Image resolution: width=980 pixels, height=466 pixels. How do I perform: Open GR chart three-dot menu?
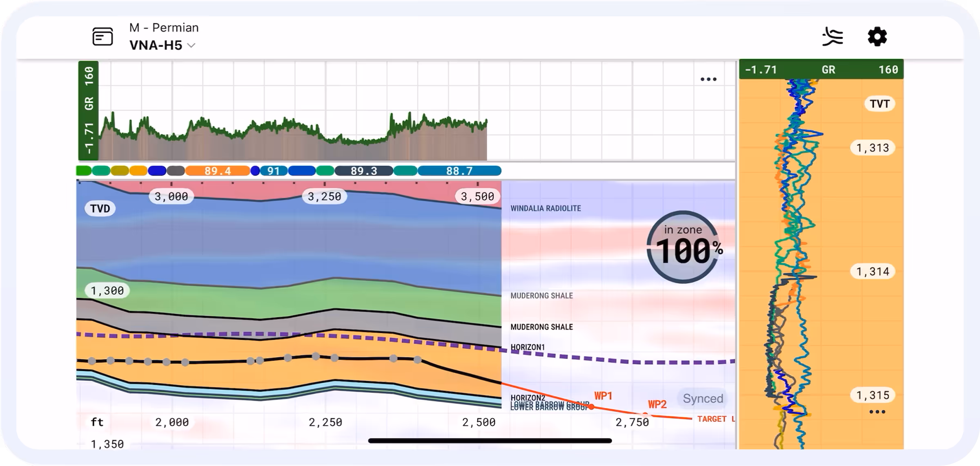[708, 79]
